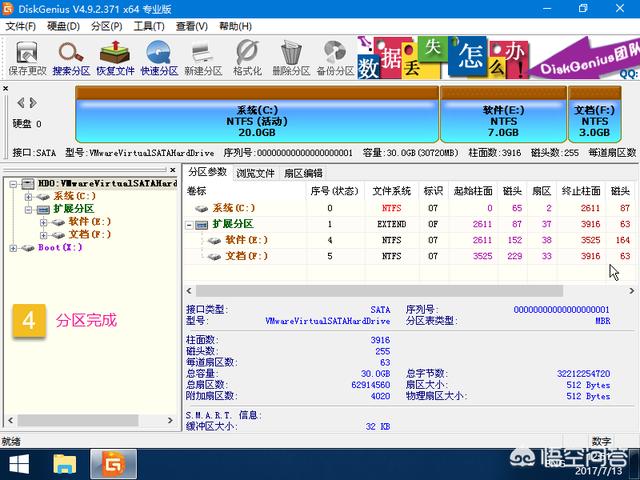Open the 硬盘(D) menu
This screenshot has width=640, height=480.
63,27
